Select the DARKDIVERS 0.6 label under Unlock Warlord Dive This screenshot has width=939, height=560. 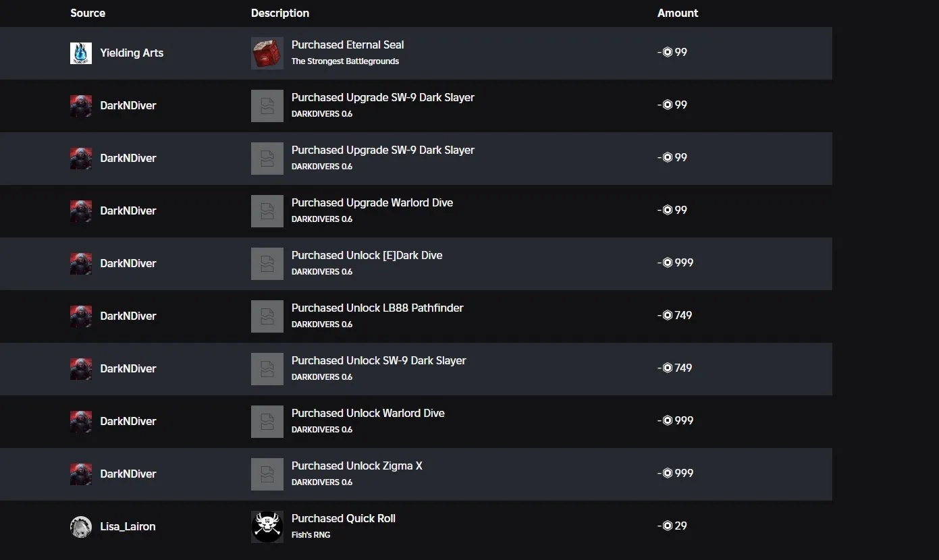pos(322,429)
